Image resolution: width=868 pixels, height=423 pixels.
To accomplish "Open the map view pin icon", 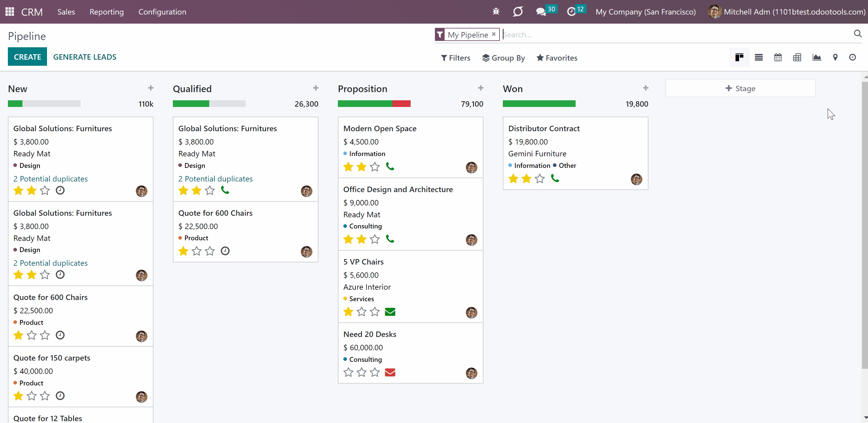I will coord(835,58).
